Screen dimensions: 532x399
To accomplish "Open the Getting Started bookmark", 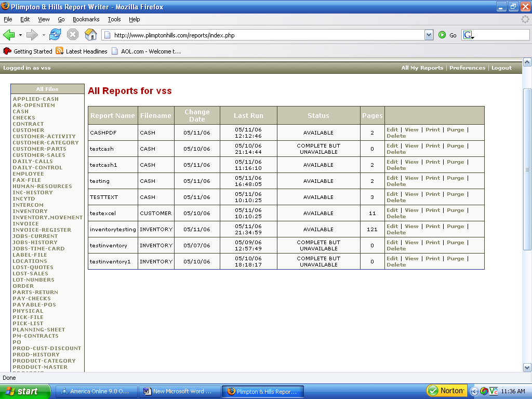I will point(28,51).
